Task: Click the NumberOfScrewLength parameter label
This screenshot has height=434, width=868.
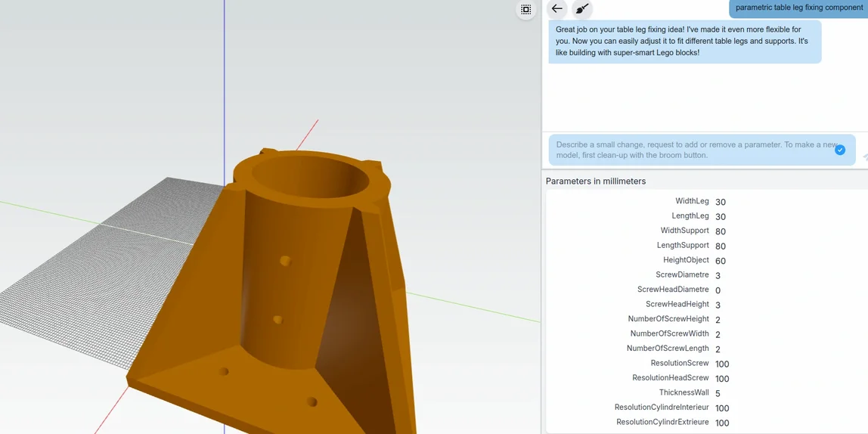Action: pyautogui.click(x=668, y=349)
